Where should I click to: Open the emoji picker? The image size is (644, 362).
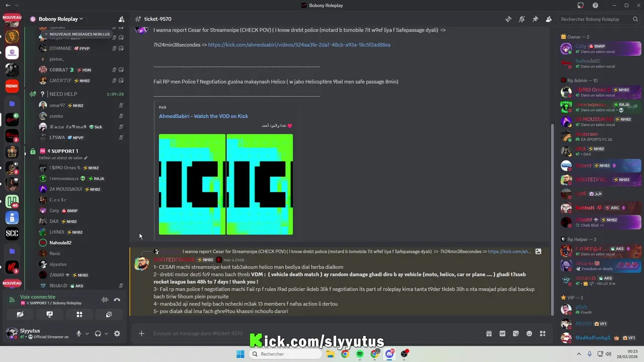[x=529, y=333]
